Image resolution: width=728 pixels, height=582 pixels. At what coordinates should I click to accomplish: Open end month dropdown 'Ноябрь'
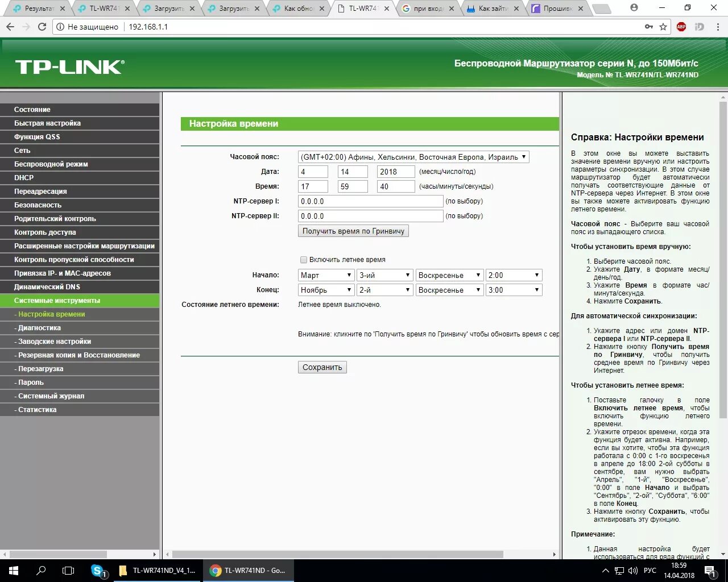tap(327, 290)
